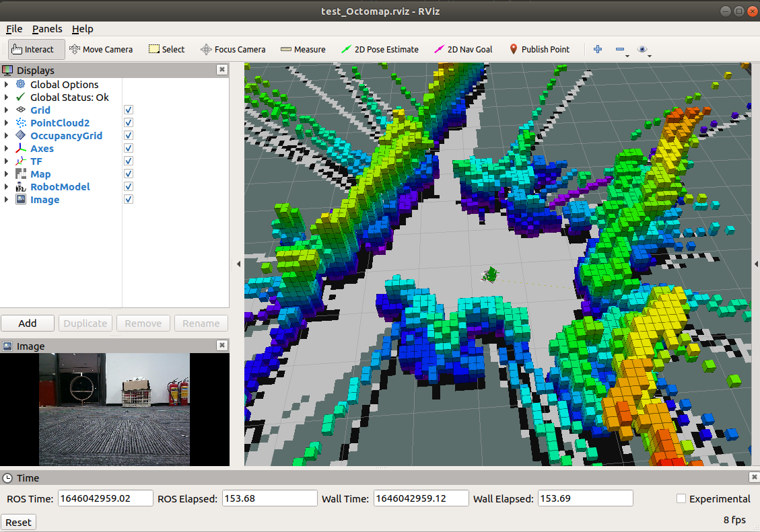
Task: Expand the TF display properties
Action: (7, 161)
